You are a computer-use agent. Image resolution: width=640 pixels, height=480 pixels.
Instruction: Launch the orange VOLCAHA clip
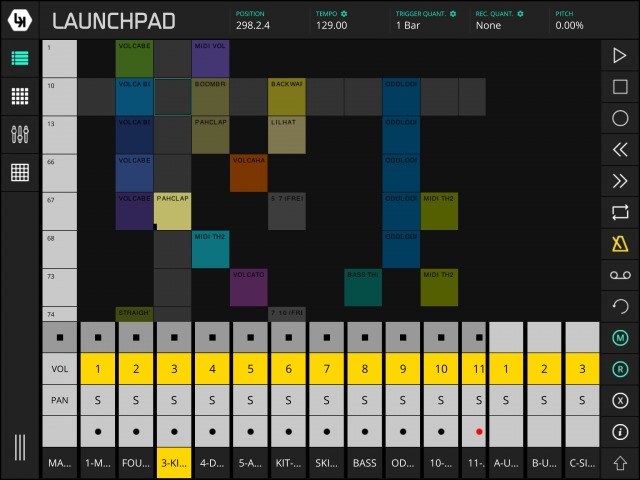point(248,173)
